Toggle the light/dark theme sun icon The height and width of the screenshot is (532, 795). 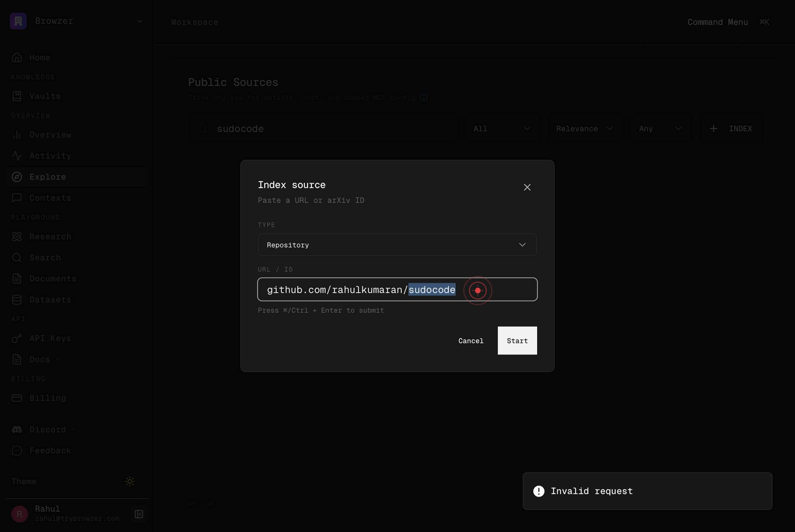tap(130, 481)
